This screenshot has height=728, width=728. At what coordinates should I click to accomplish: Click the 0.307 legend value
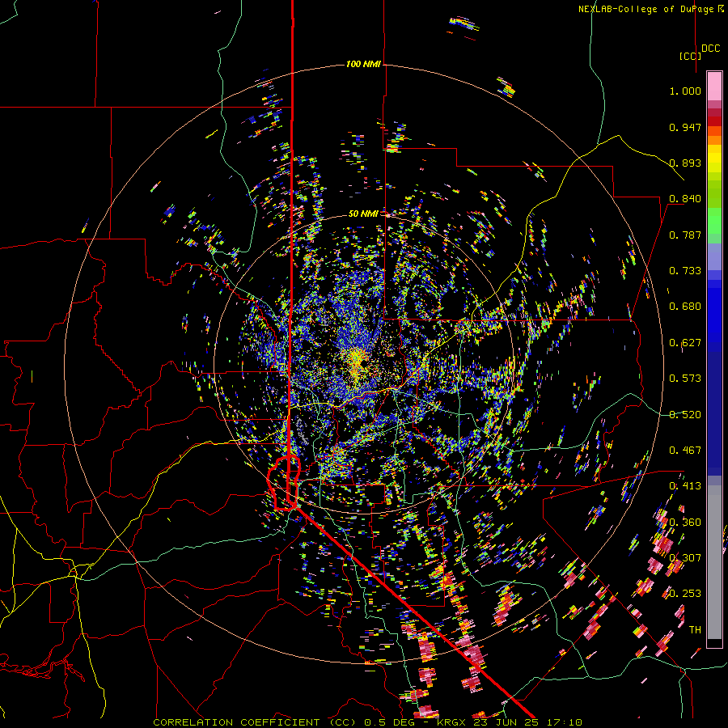pos(685,558)
